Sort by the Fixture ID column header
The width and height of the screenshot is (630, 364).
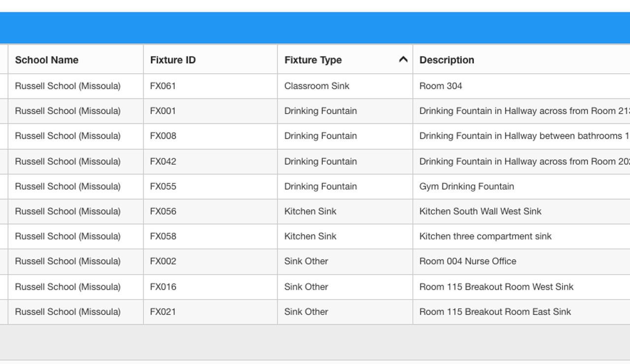pyautogui.click(x=173, y=60)
